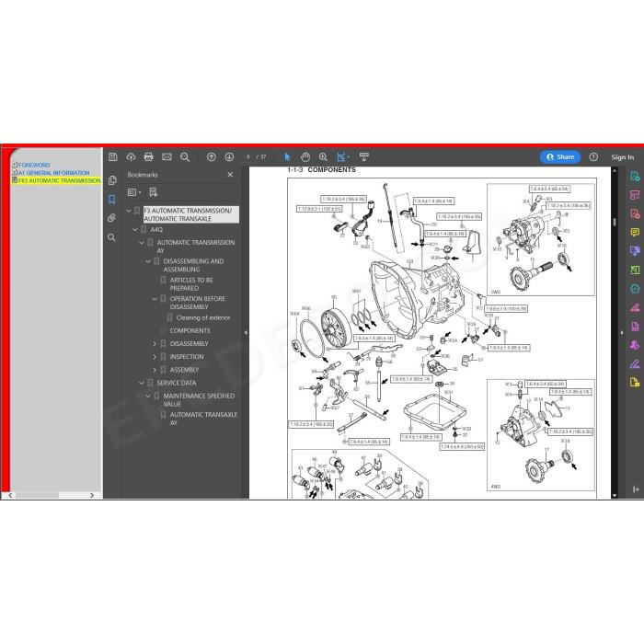Expand the ASSEMBLY bookmark
Screen dimensions: 644x644
tap(155, 370)
